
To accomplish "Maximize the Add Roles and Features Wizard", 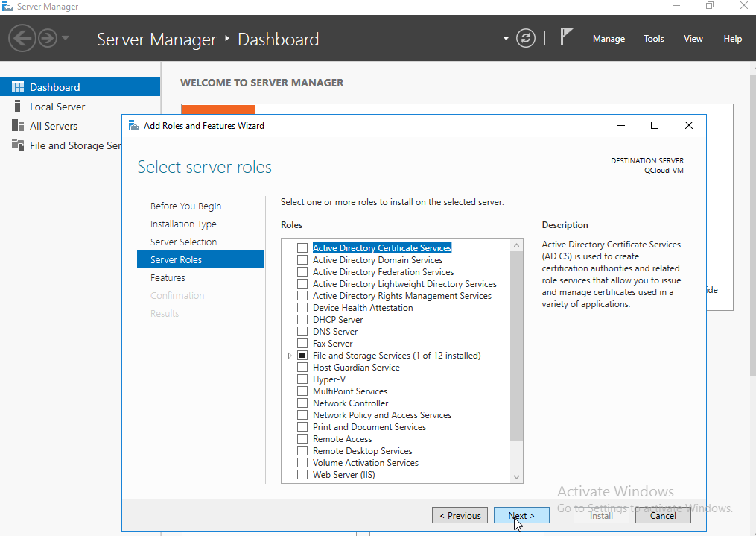I will pyautogui.click(x=654, y=125).
